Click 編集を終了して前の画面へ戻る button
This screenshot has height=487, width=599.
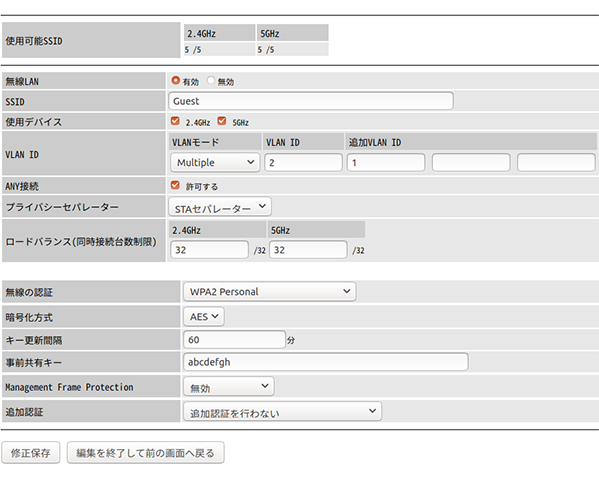(x=146, y=453)
